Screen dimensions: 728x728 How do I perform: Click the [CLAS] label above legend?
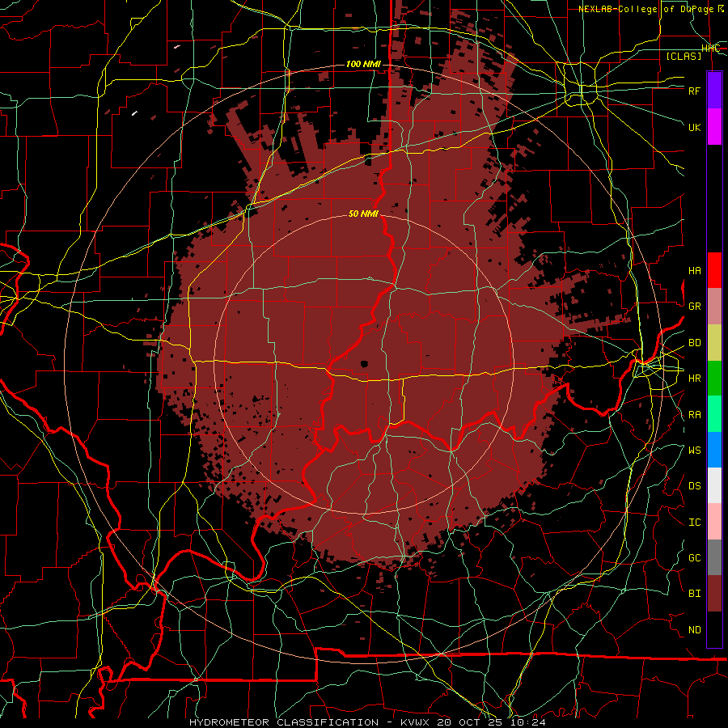pyautogui.click(x=684, y=56)
